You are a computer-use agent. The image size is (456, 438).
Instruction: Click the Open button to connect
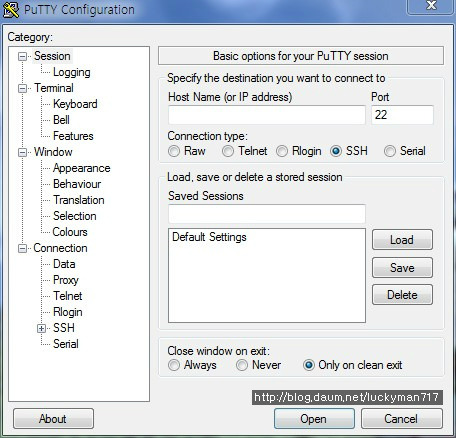tap(314, 419)
